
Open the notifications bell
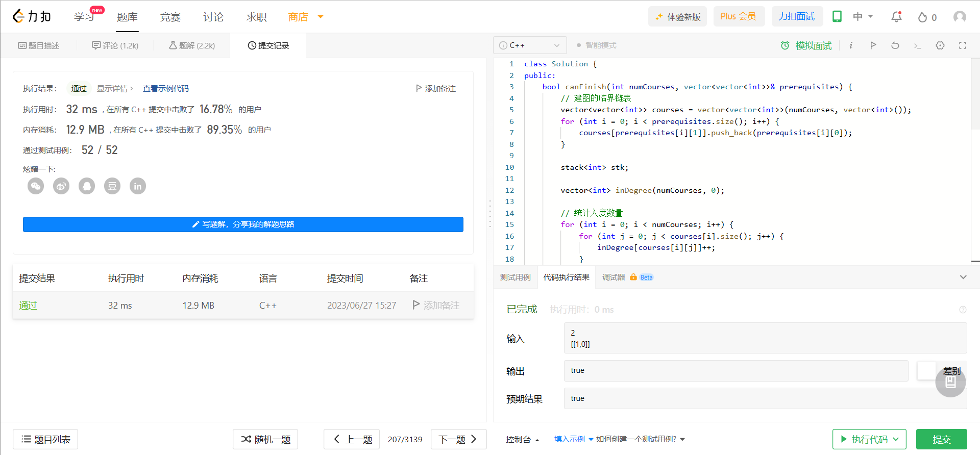click(x=896, y=17)
